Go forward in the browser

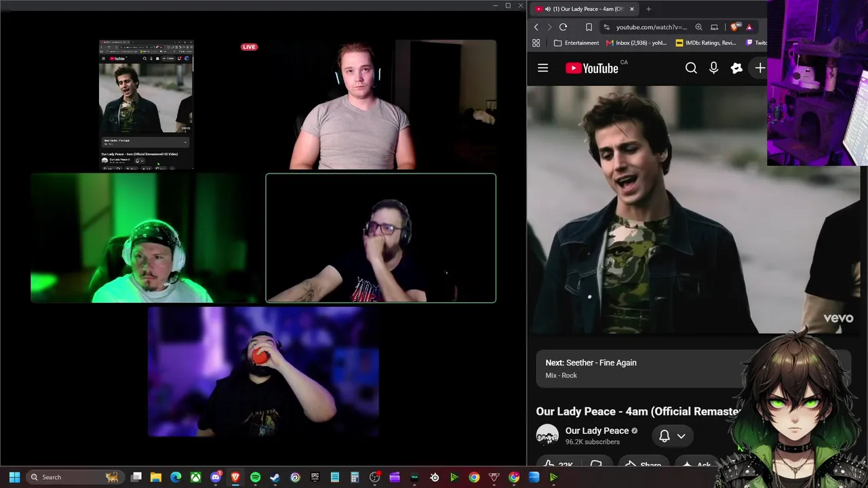549,27
